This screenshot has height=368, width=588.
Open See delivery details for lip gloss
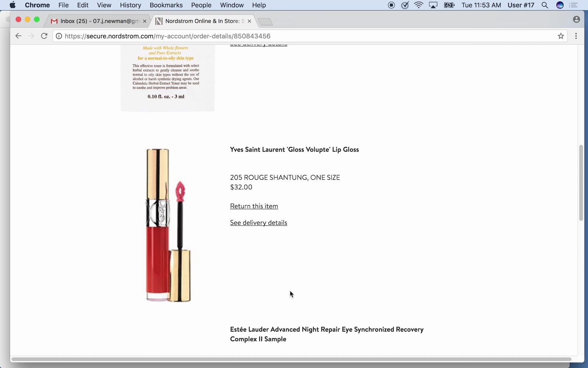pyautogui.click(x=258, y=223)
